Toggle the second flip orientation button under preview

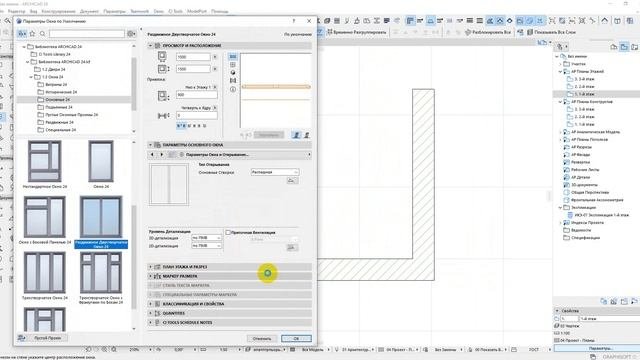coord(307,135)
